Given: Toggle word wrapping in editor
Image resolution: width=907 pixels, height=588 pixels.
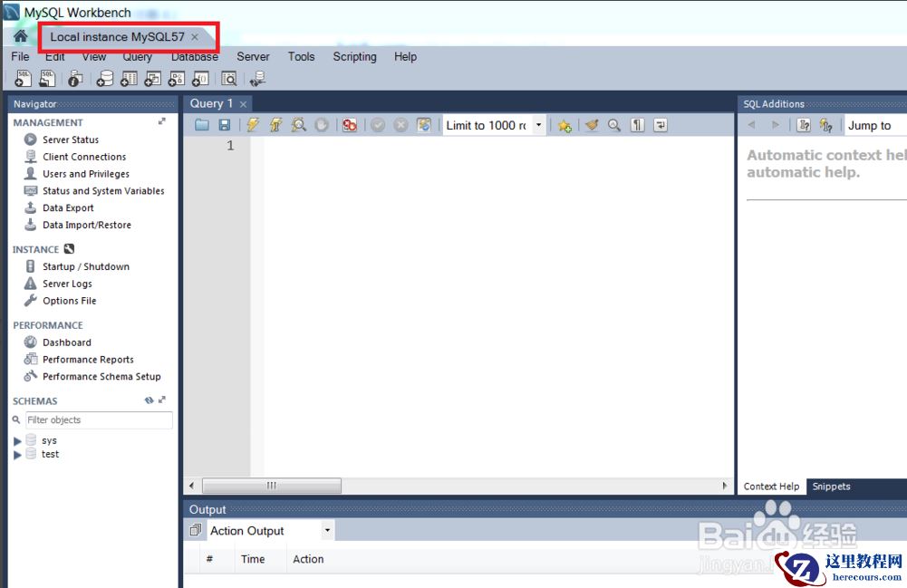Looking at the screenshot, I should point(660,125).
